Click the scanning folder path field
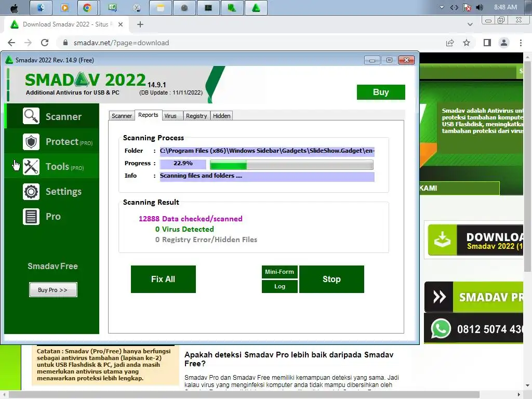 (x=267, y=151)
